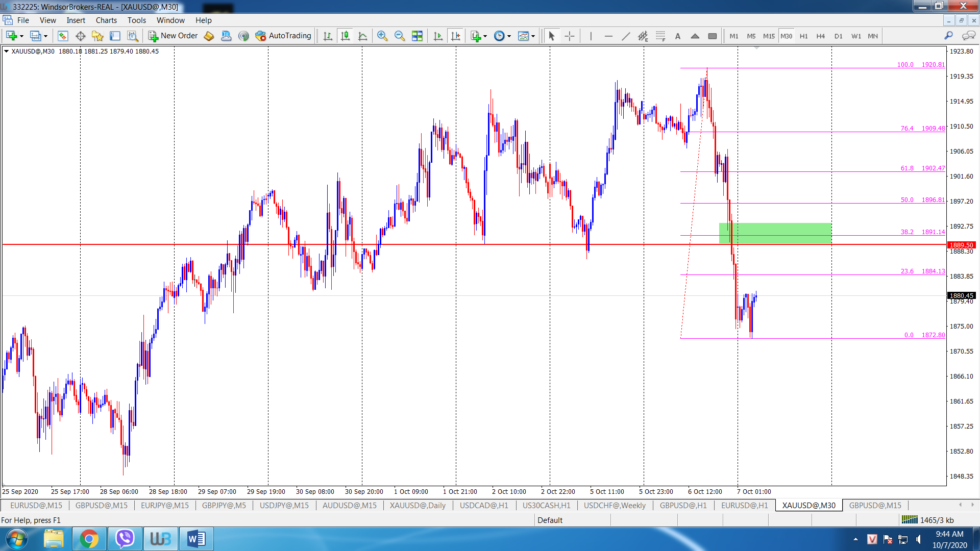Select the trendline drawing tool
Viewport: 980px width, 551px height.
626,36
